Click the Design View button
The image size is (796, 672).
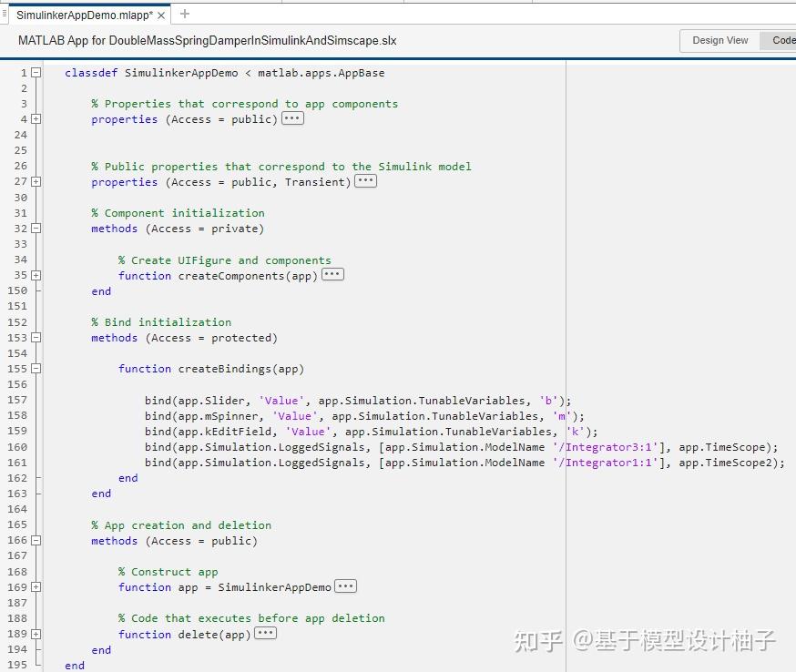pos(720,40)
